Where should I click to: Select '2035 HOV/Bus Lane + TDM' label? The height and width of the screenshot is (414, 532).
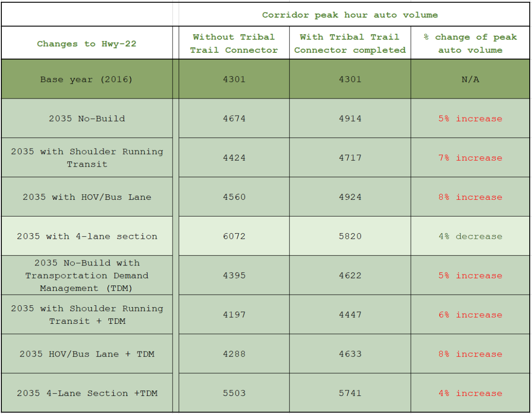coord(87,354)
